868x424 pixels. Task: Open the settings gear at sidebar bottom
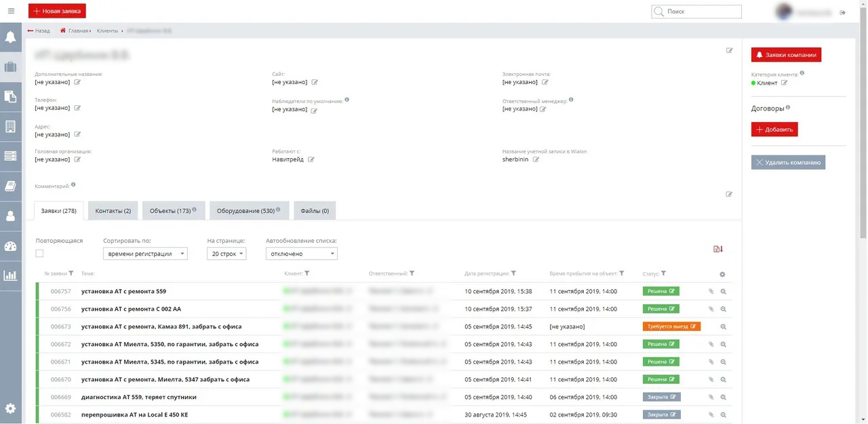10,408
